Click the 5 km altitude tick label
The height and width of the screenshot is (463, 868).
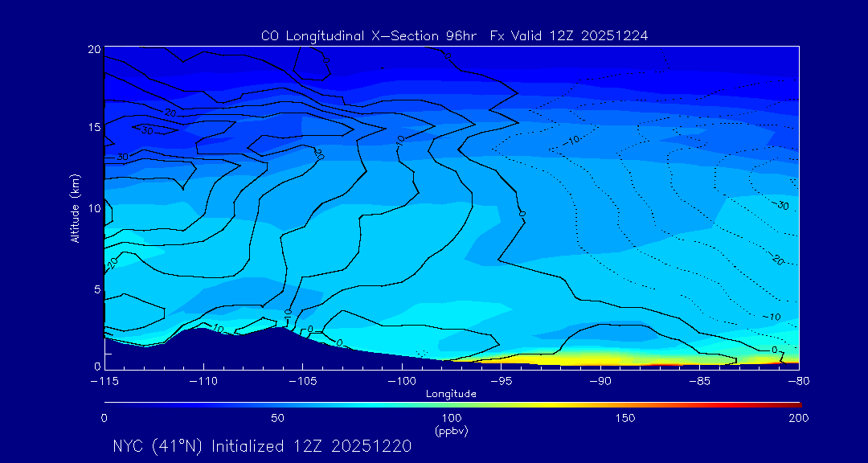[x=96, y=289]
